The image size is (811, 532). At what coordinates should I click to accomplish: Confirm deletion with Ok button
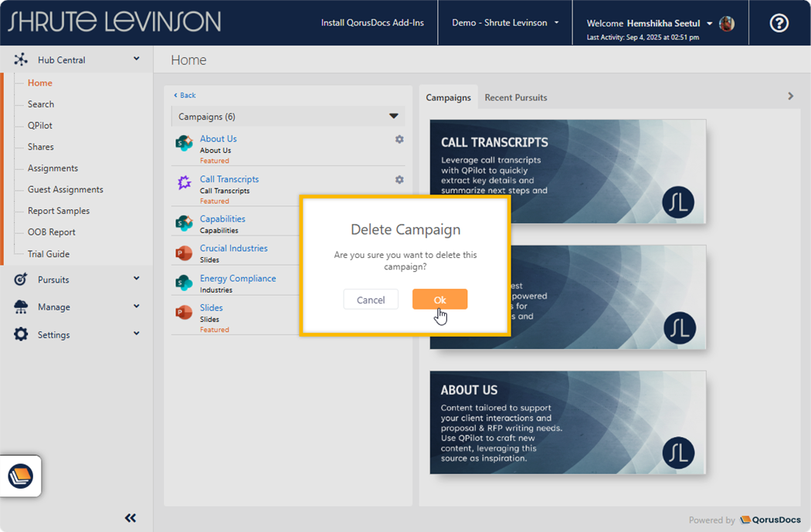(x=439, y=300)
